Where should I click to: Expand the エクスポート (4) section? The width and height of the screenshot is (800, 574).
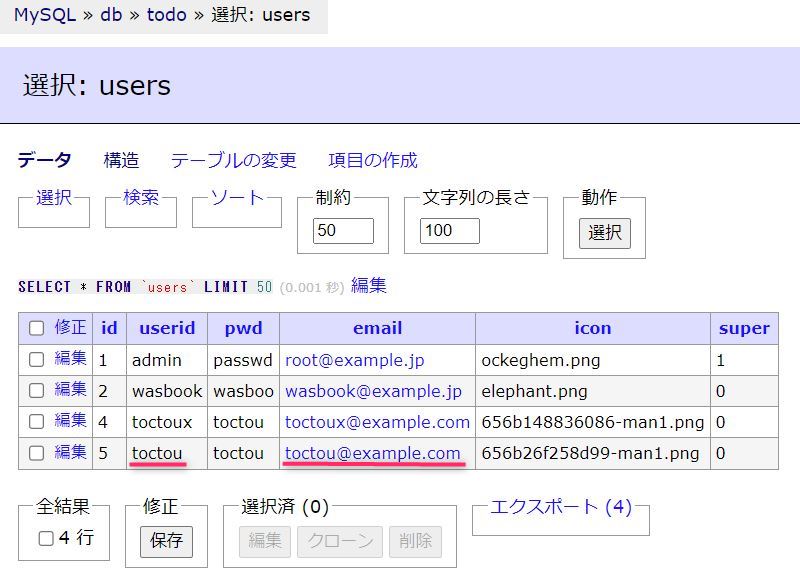pos(561,507)
